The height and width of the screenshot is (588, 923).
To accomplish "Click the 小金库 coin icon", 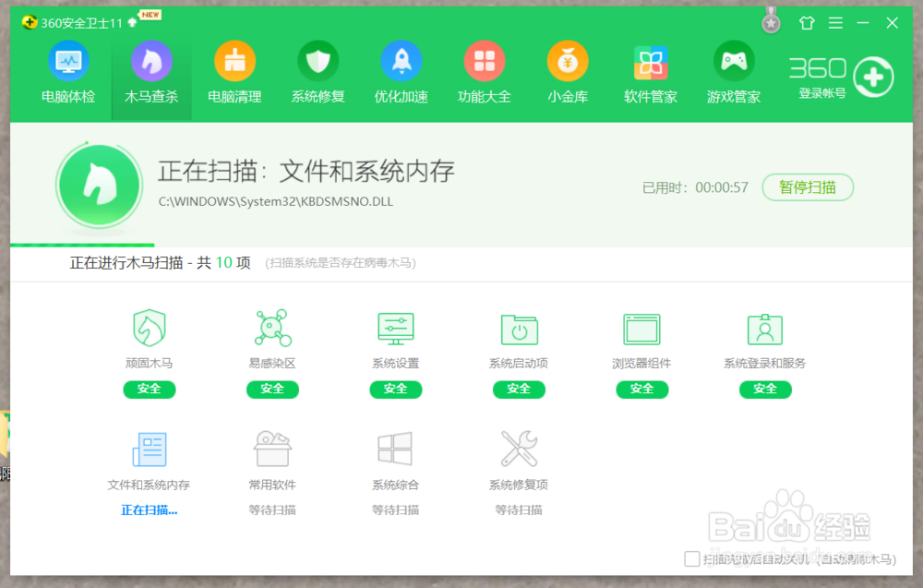I will (x=567, y=63).
